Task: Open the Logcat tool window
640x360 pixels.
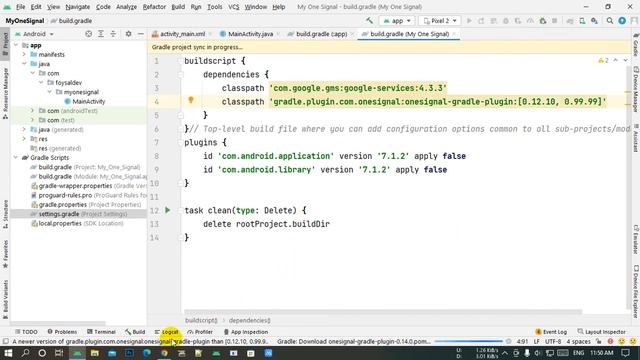Action: coord(167,332)
